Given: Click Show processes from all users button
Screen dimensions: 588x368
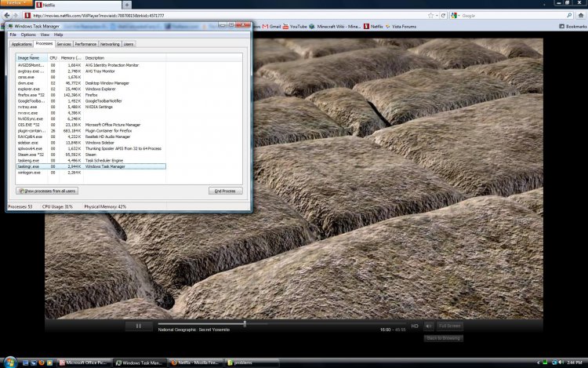Looking at the screenshot, I should click(x=47, y=191).
